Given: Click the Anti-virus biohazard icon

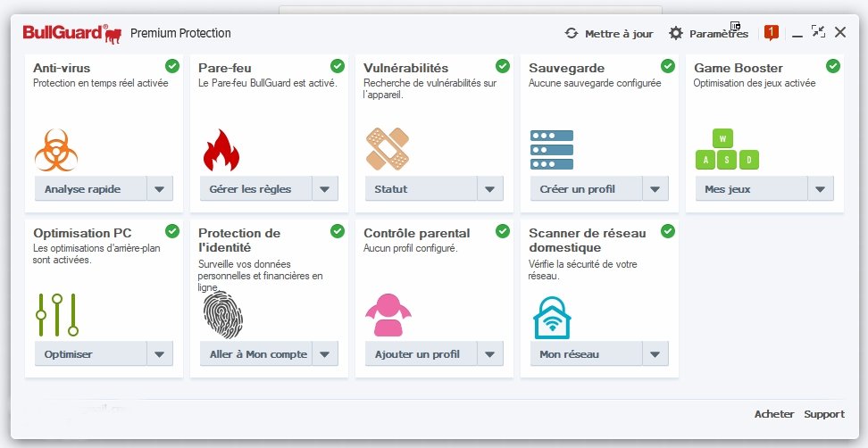Looking at the screenshot, I should coord(56,150).
